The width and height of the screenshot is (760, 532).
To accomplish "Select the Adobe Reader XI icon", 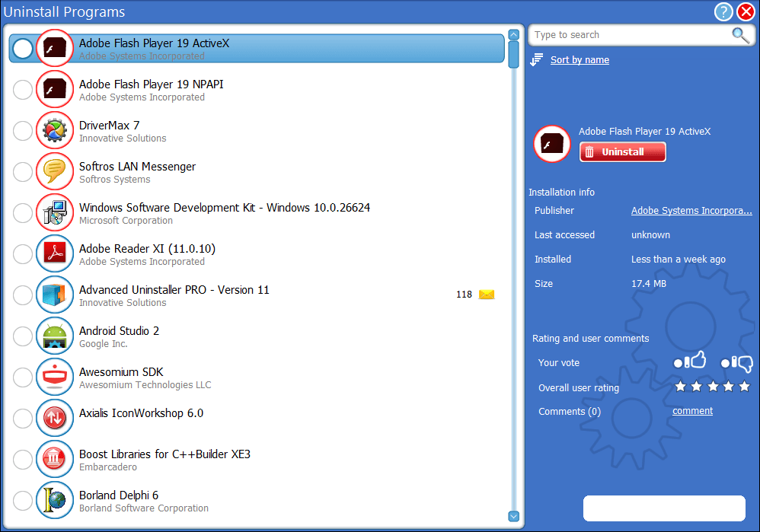I will pos(55,254).
